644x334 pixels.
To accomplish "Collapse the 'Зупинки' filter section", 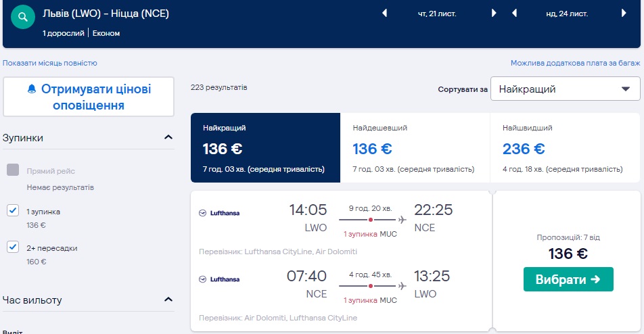I will pyautogui.click(x=168, y=138).
